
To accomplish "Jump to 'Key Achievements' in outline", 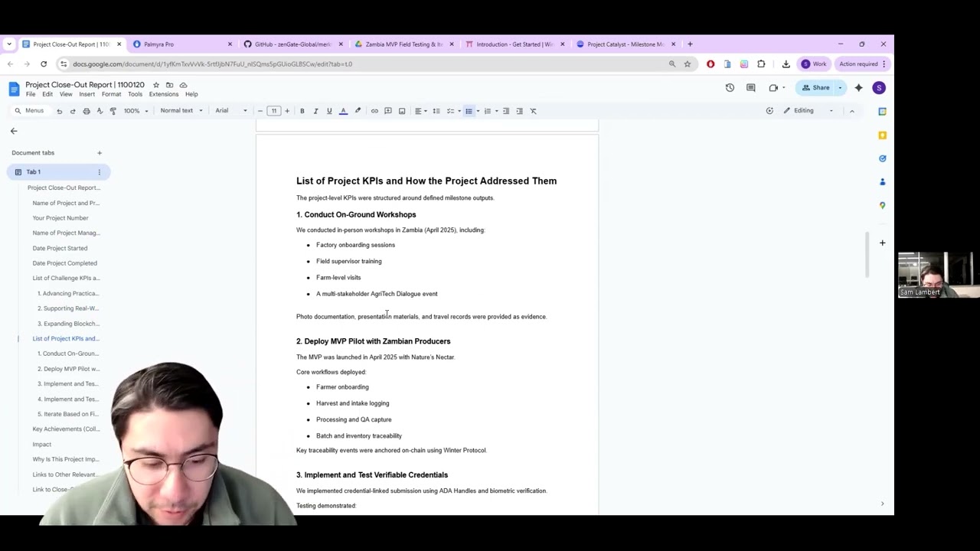I will pos(66,429).
